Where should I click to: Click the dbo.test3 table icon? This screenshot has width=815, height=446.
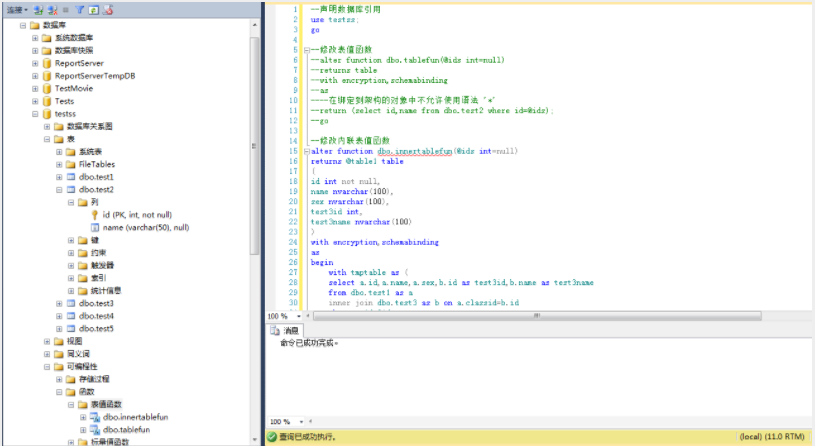pyautogui.click(x=71, y=304)
